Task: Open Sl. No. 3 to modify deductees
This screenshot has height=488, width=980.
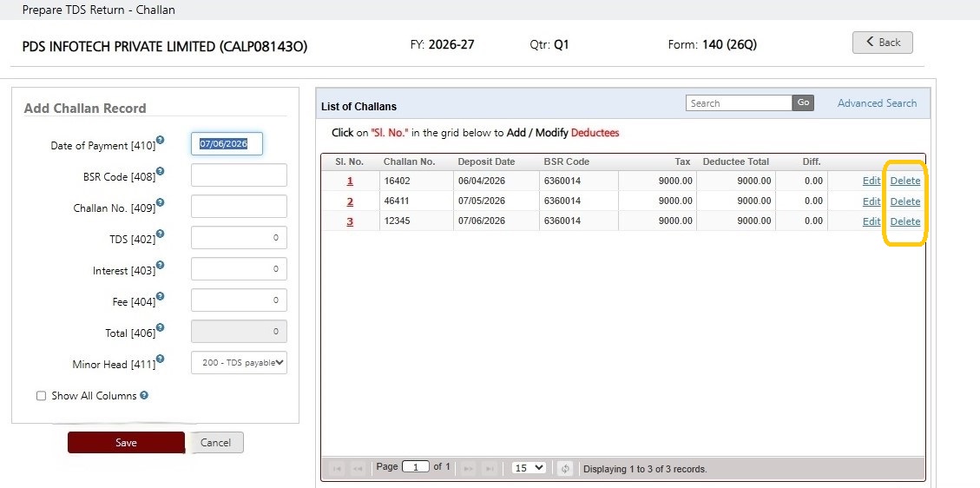Action: (x=350, y=221)
